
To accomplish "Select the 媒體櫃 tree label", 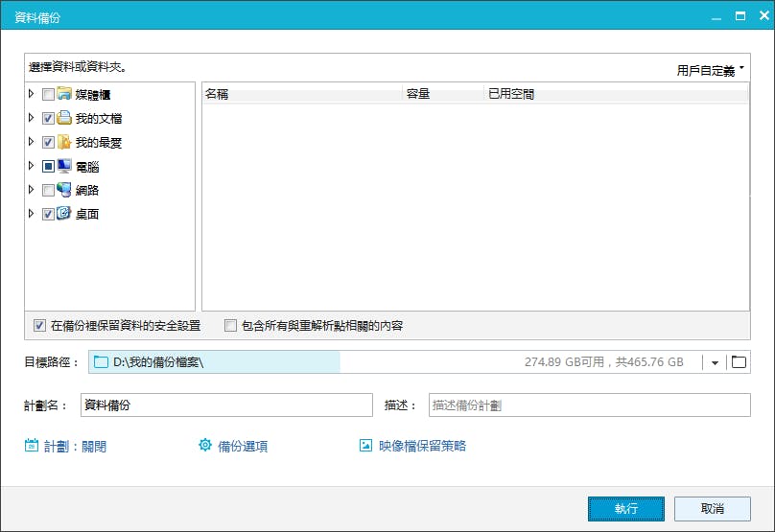I will tap(92, 94).
